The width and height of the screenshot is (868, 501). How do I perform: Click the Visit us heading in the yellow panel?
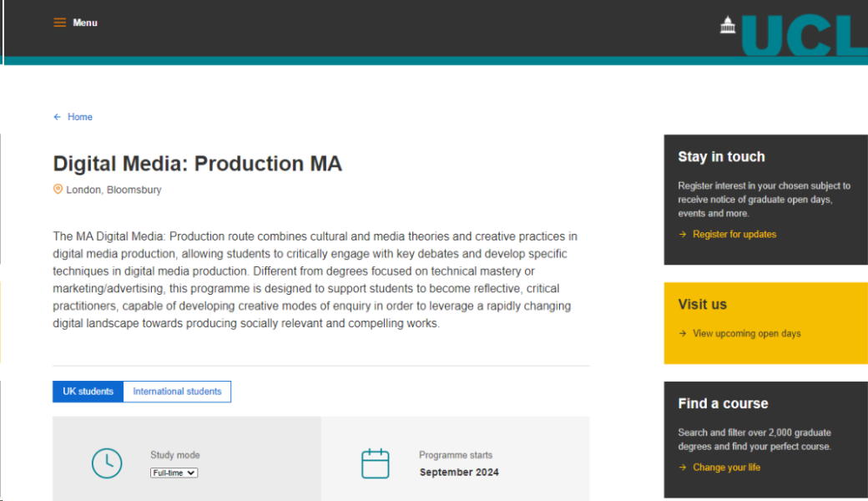tap(702, 305)
